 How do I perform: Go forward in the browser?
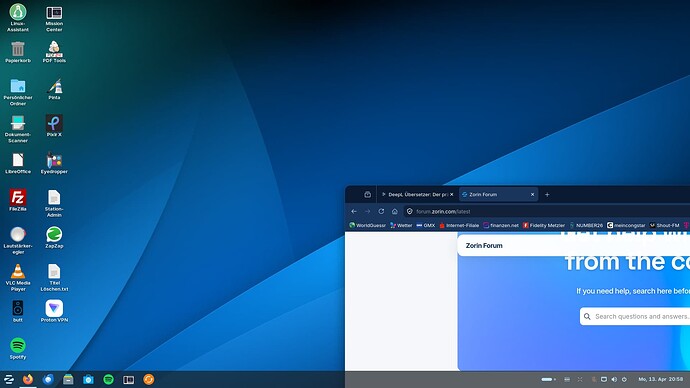(x=367, y=212)
